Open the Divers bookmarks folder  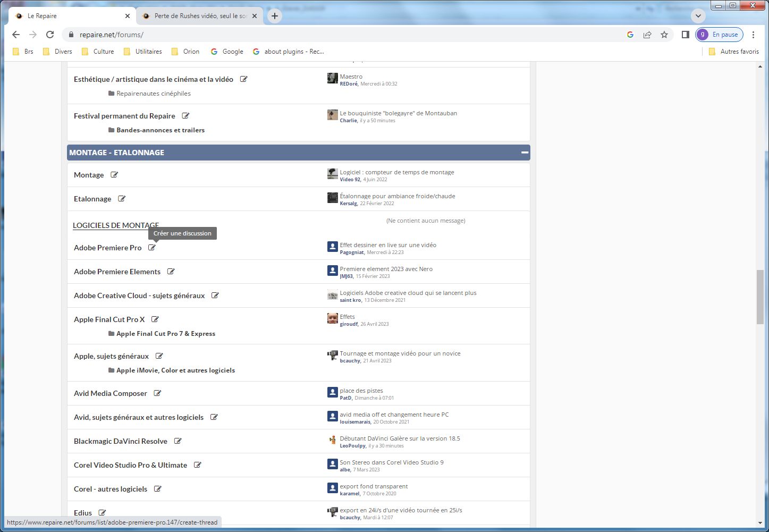57,52
